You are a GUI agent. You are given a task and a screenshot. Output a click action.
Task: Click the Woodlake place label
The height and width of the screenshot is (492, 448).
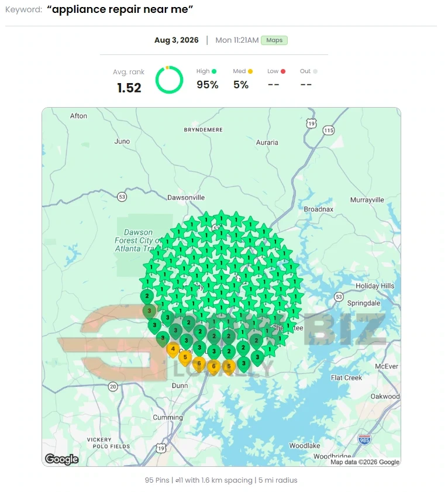pyautogui.click(x=305, y=446)
